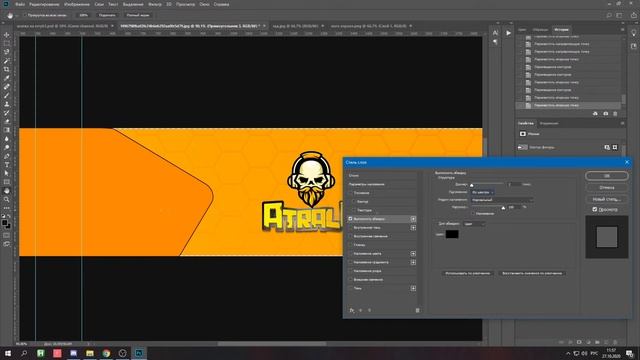
Task: Toggle the Наложение checkbox under opacity
Action: 473,213
